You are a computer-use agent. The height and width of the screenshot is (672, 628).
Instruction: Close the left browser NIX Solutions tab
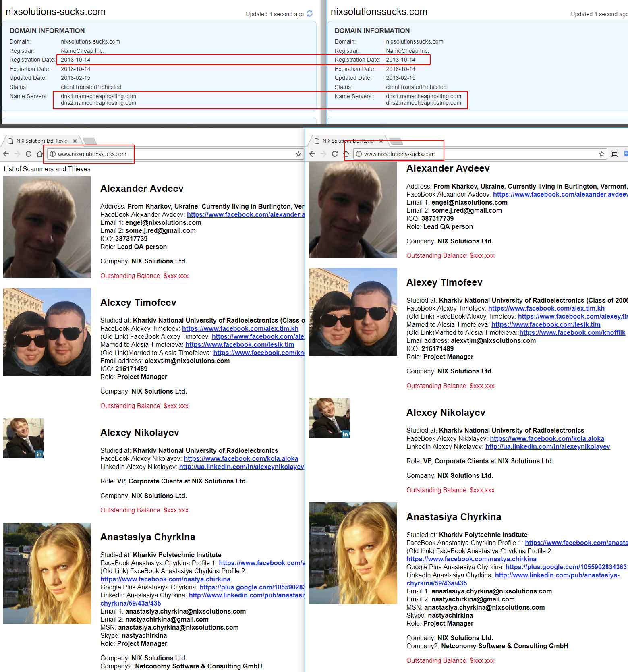75,141
